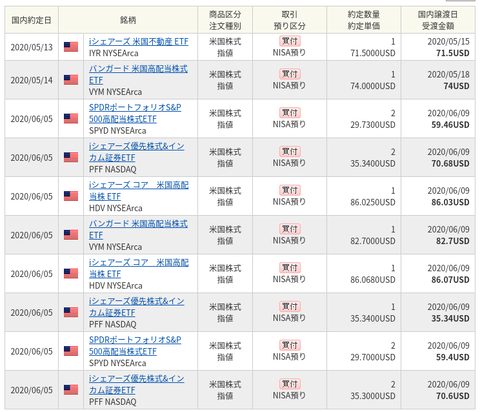Click the 86.0680USD unit price
The height and width of the screenshot is (412, 480).
[373, 280]
